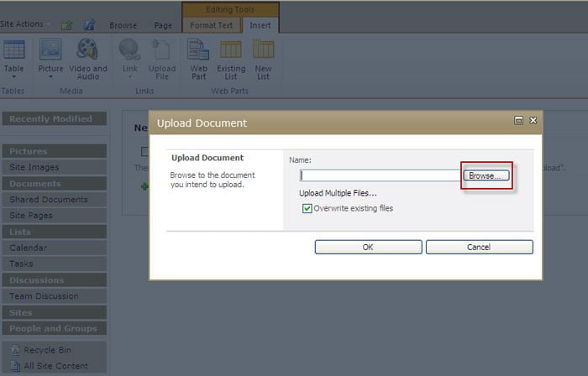Open All Site Content
Viewport: 588px width, 376px height.
tap(55, 366)
